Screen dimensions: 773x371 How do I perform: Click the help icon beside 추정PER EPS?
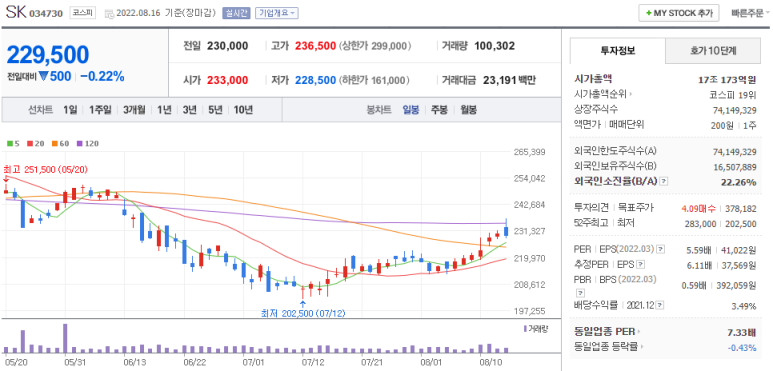coord(641,265)
